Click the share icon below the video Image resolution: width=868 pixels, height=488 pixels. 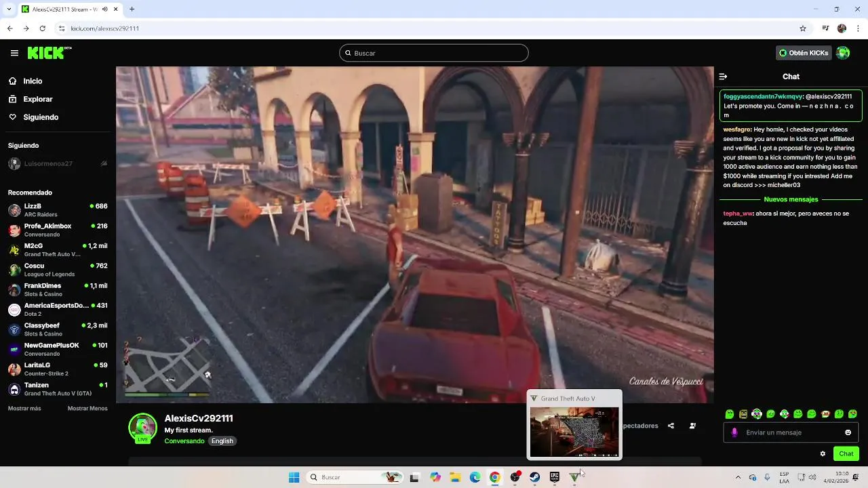click(671, 426)
